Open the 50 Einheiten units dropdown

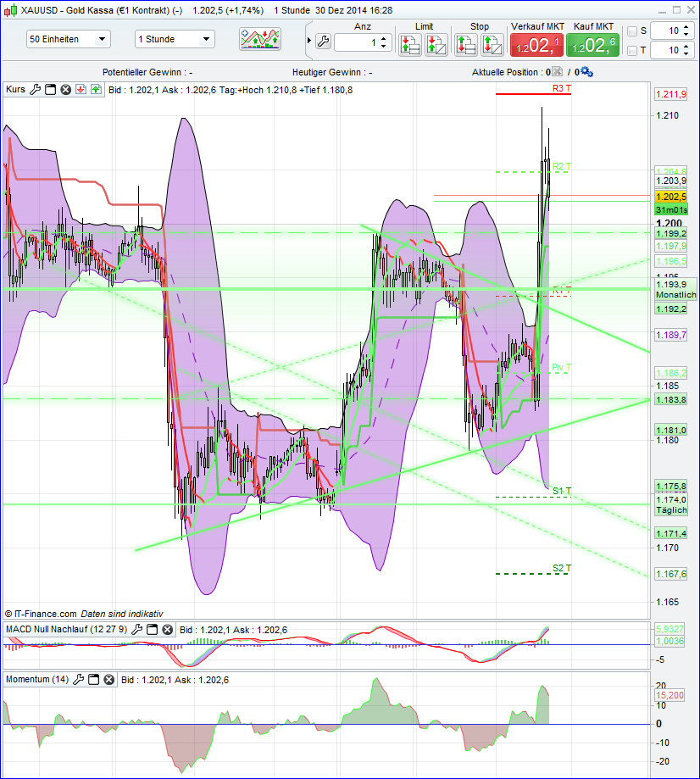click(x=68, y=40)
